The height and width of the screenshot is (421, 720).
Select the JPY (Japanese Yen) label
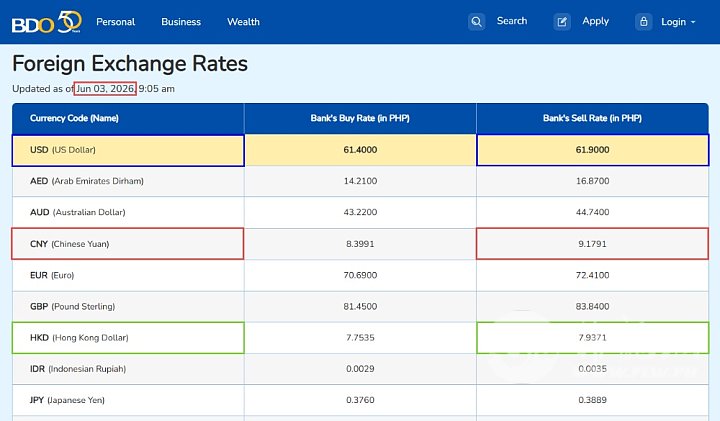[x=67, y=400]
